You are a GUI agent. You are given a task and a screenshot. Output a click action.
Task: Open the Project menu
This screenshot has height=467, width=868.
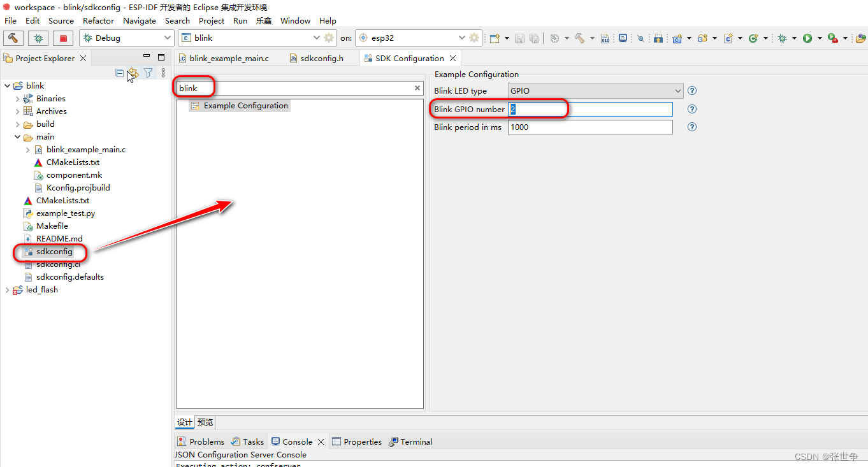[x=212, y=20]
